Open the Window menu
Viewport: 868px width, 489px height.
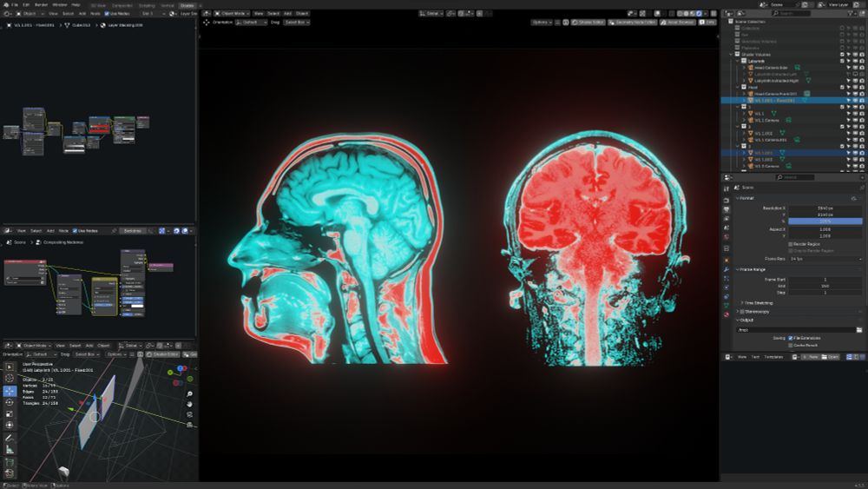[60, 4]
